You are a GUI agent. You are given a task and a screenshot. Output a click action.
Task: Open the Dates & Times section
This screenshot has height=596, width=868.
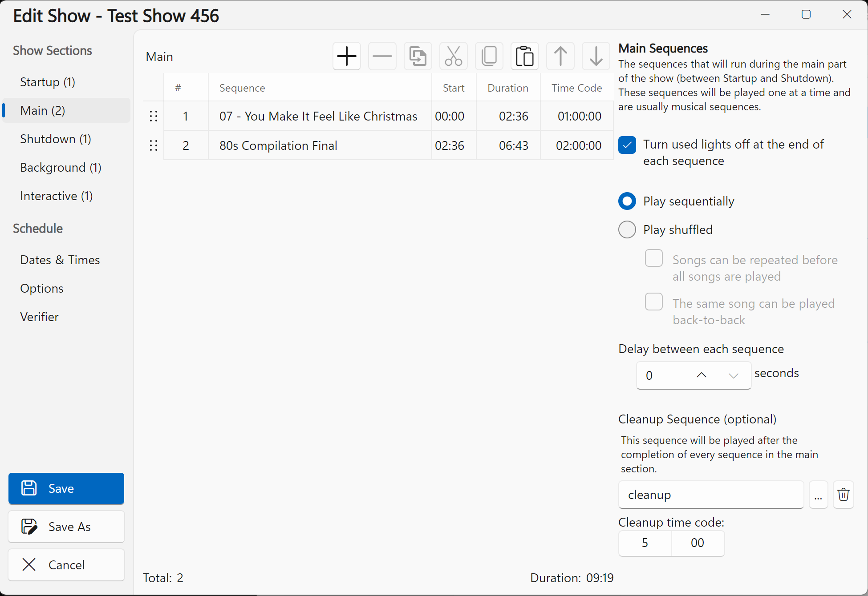[x=60, y=260]
